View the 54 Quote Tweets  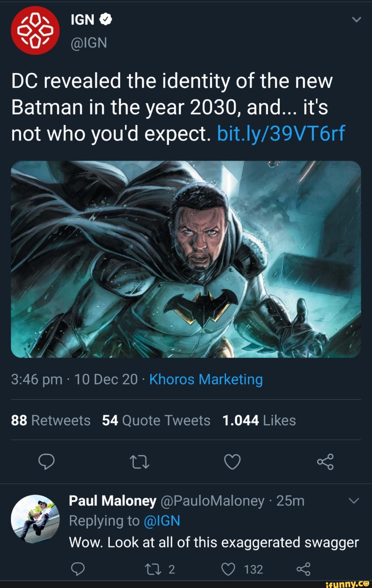tap(155, 420)
